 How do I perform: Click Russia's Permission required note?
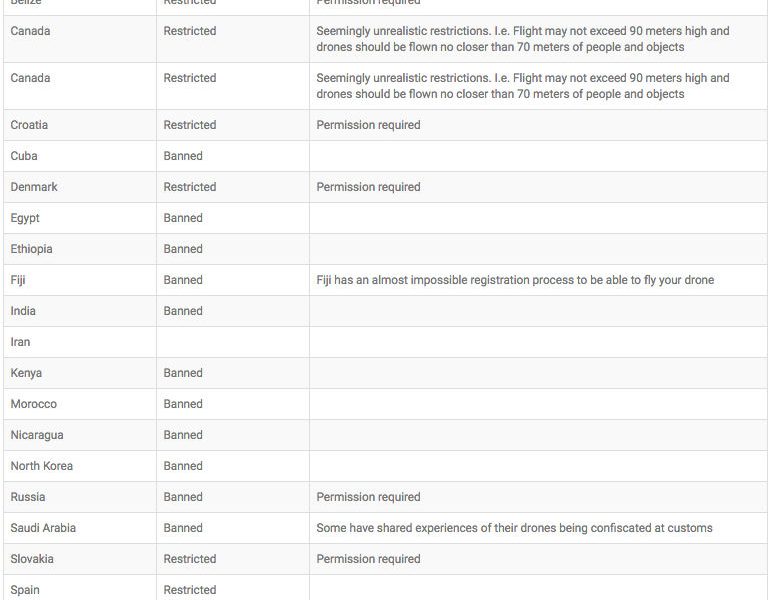pos(368,497)
